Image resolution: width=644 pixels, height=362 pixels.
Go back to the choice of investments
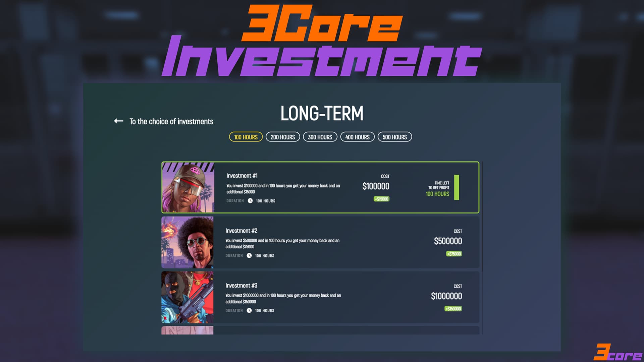pyautogui.click(x=171, y=121)
